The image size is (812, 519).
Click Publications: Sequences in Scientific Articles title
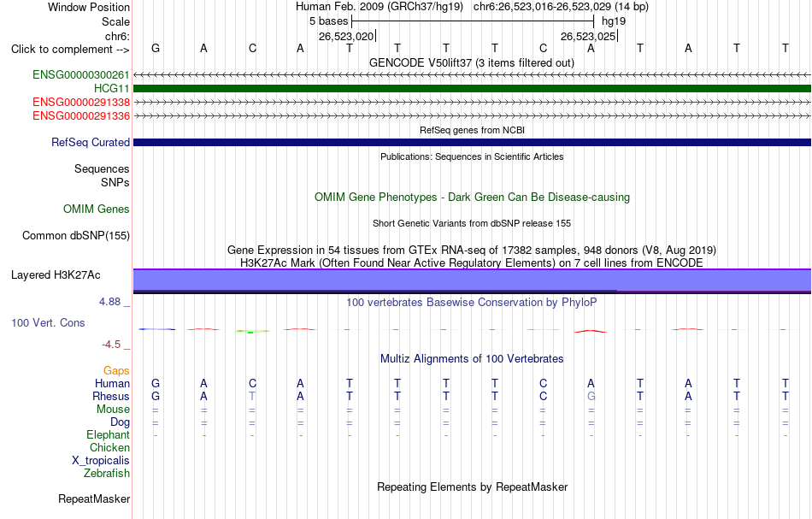pos(472,156)
